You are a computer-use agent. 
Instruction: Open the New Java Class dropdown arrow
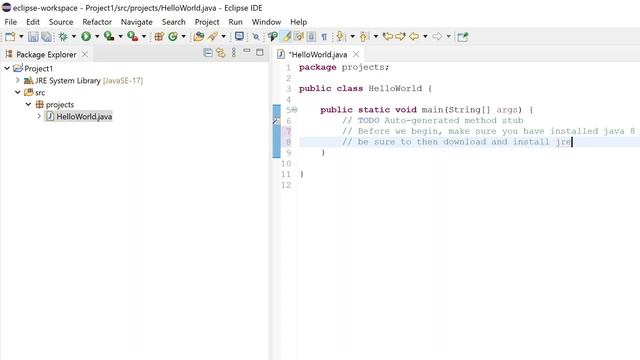click(184, 37)
